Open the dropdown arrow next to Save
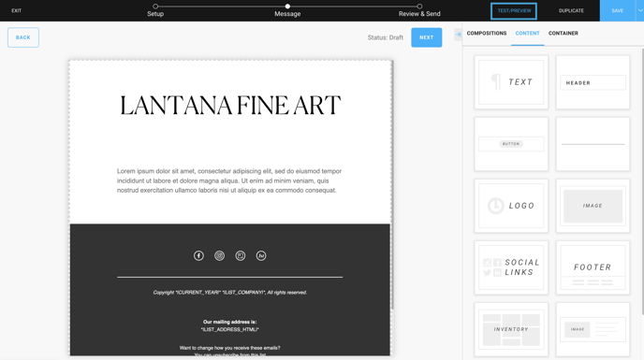 click(x=640, y=10)
